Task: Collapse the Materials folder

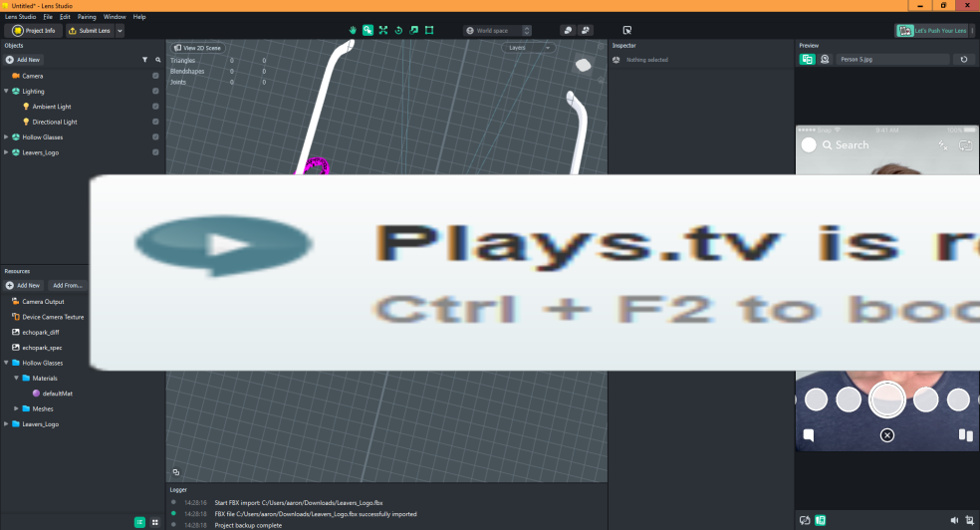Action: pyautogui.click(x=16, y=379)
